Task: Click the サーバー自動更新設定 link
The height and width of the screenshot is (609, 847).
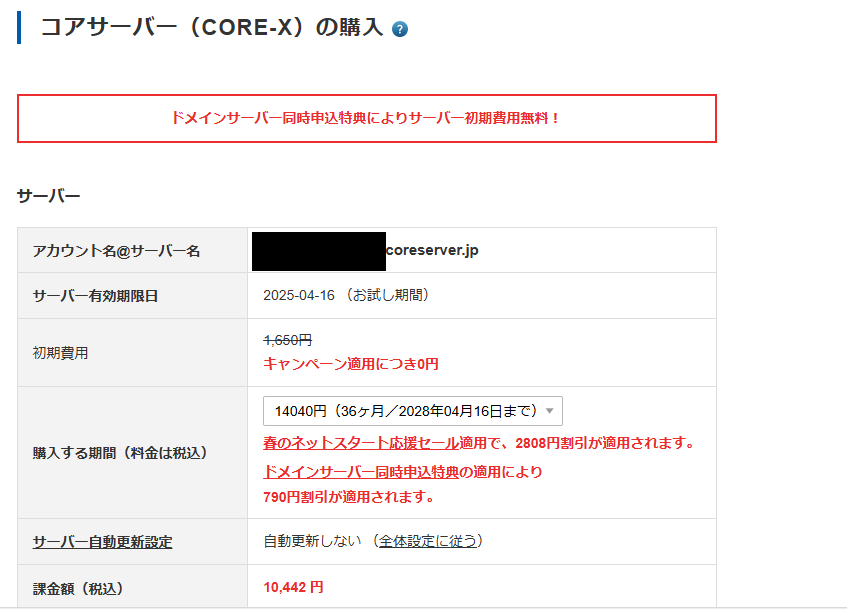Action: click(102, 542)
